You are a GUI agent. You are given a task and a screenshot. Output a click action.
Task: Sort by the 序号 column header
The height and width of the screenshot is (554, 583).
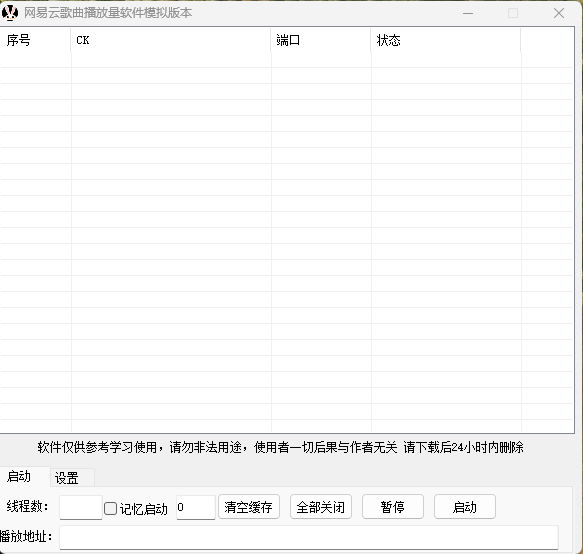35,40
